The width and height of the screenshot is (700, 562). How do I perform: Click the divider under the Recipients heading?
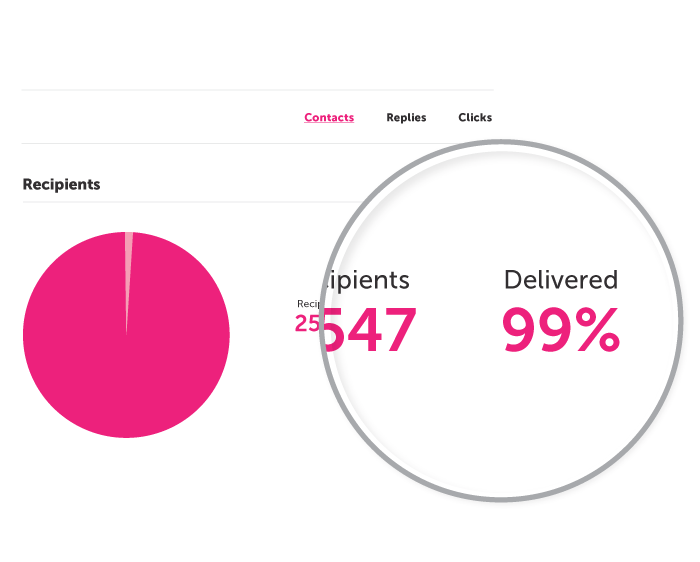tap(188, 202)
